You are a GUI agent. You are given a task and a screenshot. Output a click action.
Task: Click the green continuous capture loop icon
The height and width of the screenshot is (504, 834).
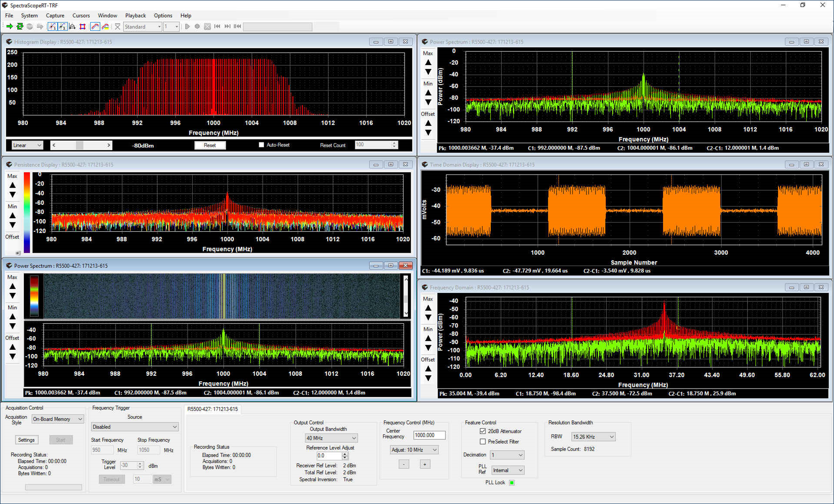[x=20, y=27]
